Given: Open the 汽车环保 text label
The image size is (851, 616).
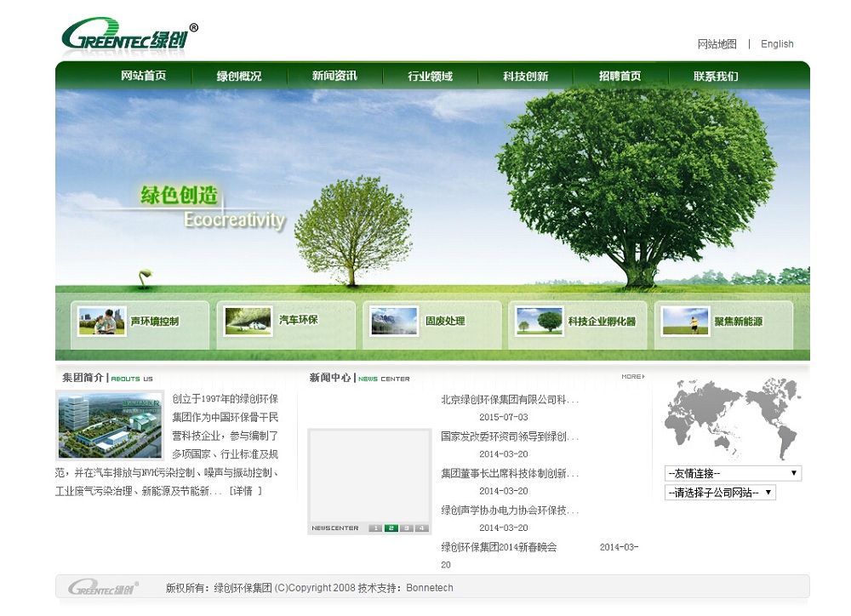Looking at the screenshot, I should point(299,320).
